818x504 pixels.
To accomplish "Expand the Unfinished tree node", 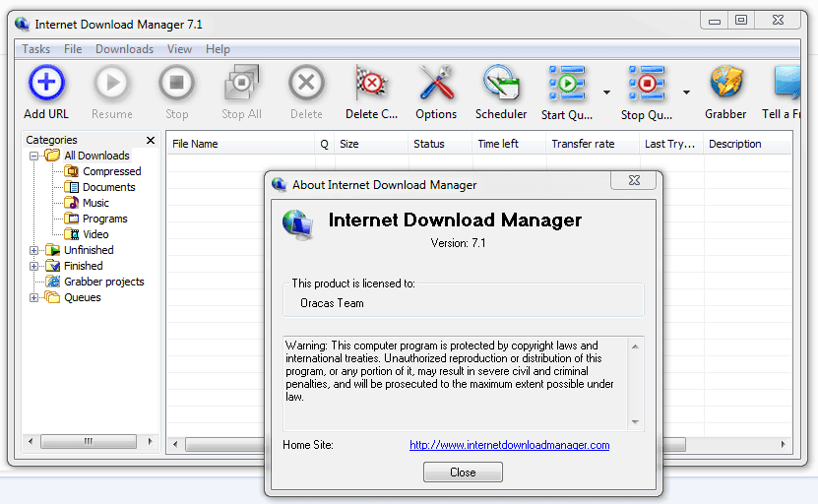I will (x=33, y=250).
